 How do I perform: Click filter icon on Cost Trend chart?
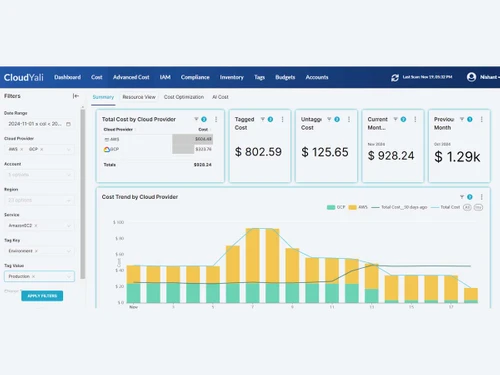[x=462, y=197]
